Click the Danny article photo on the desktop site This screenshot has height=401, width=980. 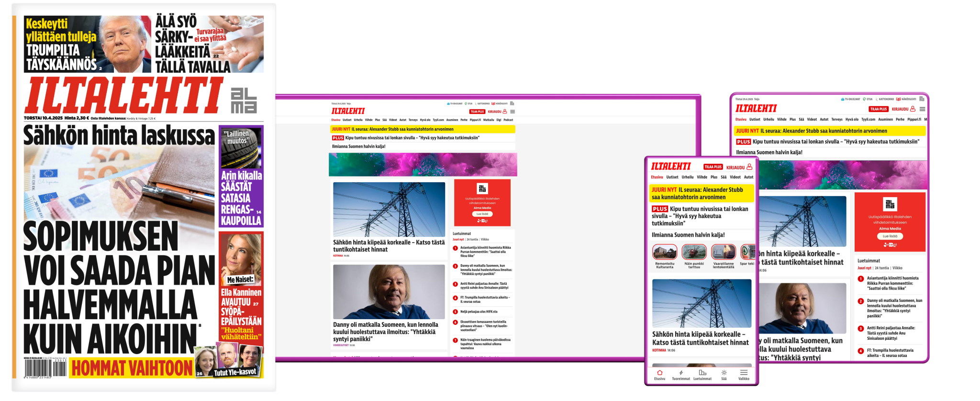tap(389, 291)
